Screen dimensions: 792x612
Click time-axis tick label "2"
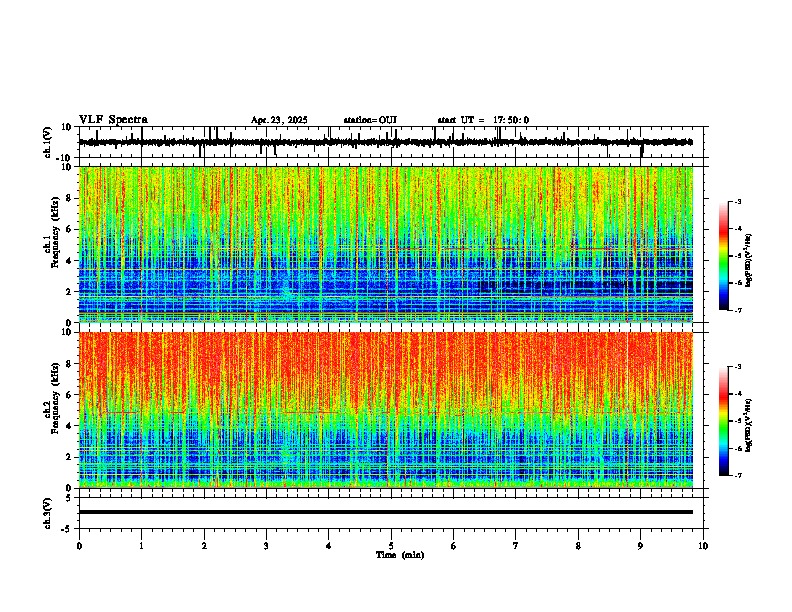(204, 546)
